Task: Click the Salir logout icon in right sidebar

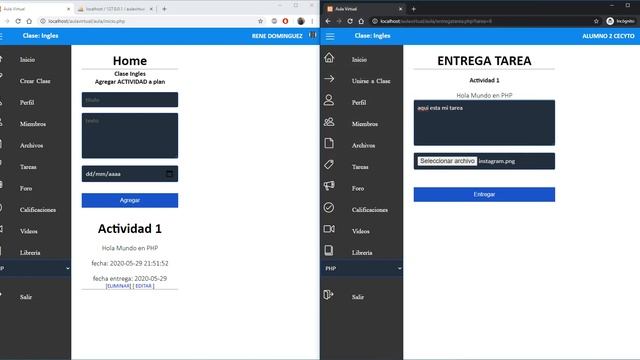Action: [x=329, y=294]
